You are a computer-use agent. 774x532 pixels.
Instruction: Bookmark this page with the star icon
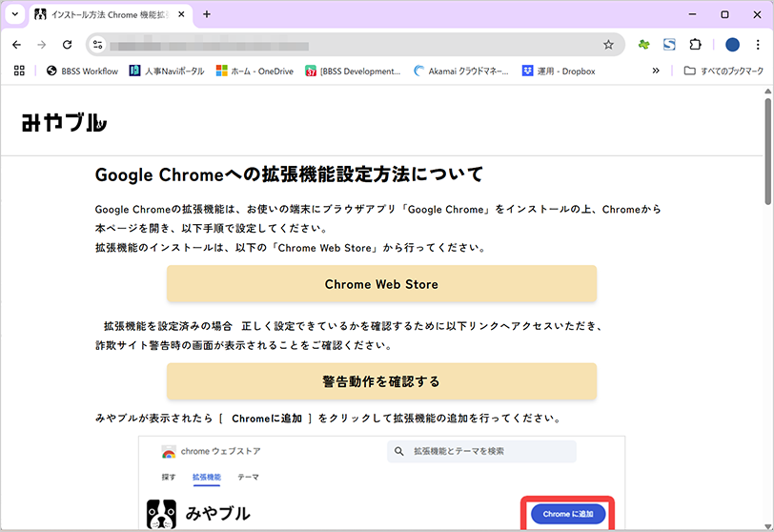tap(608, 45)
